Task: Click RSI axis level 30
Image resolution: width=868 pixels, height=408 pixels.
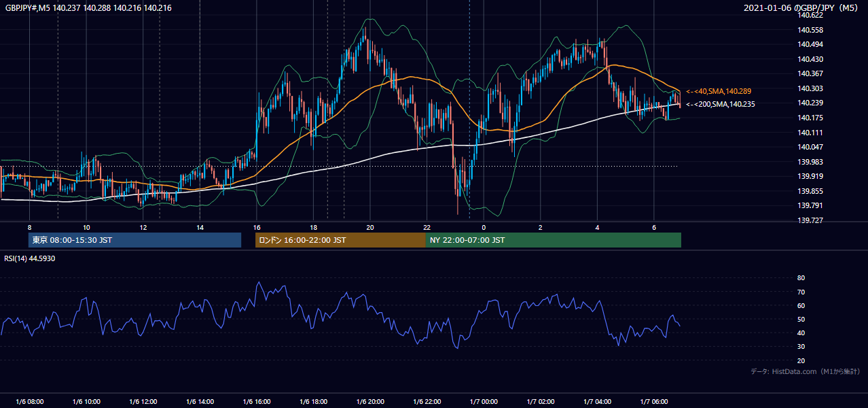Action: coord(801,347)
